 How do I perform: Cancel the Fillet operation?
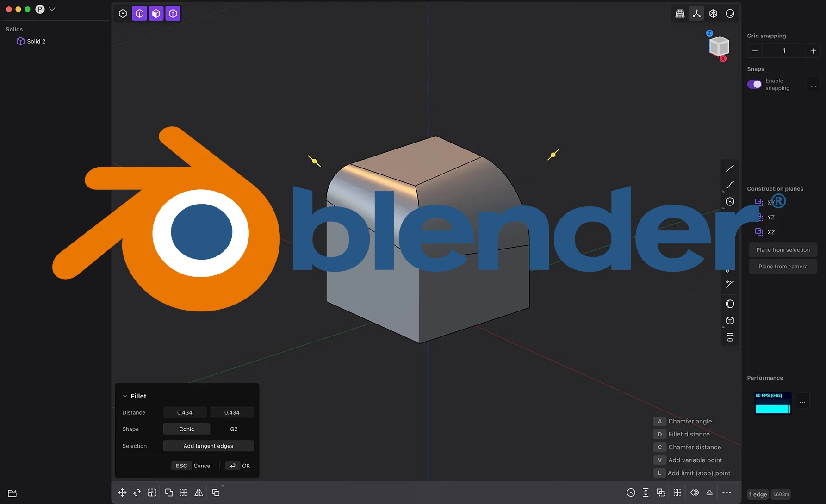(x=192, y=466)
